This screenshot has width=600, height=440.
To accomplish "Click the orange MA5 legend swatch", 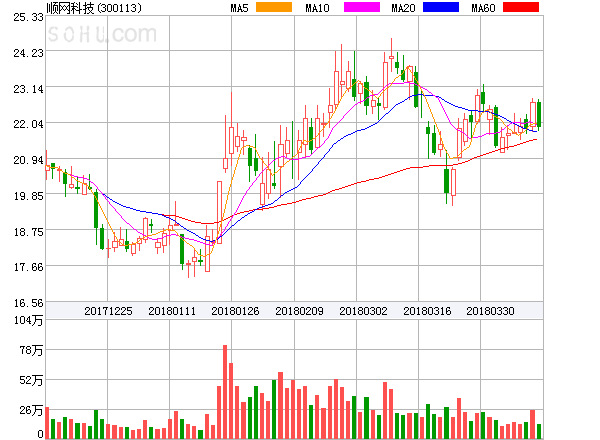I will pyautogui.click(x=274, y=7).
